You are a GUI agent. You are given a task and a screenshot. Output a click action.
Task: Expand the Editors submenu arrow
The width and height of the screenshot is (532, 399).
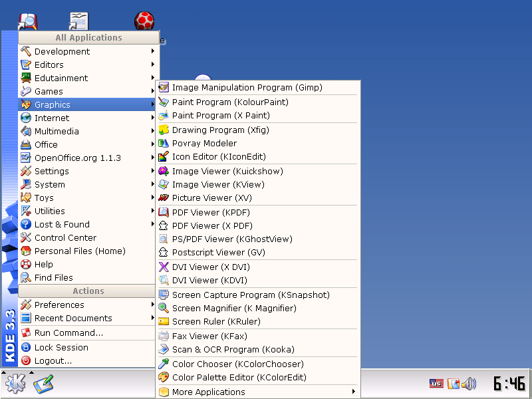point(153,64)
